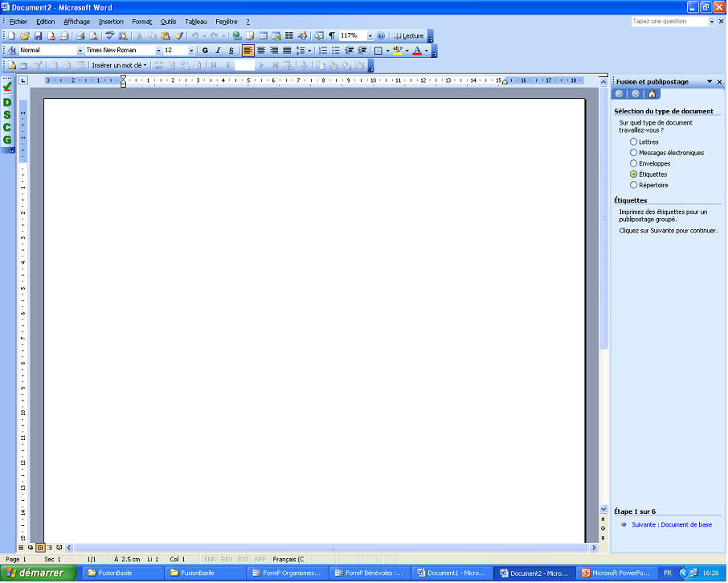Apply yellow highlight color
Screen dimensions: 728x583
[x=398, y=50]
